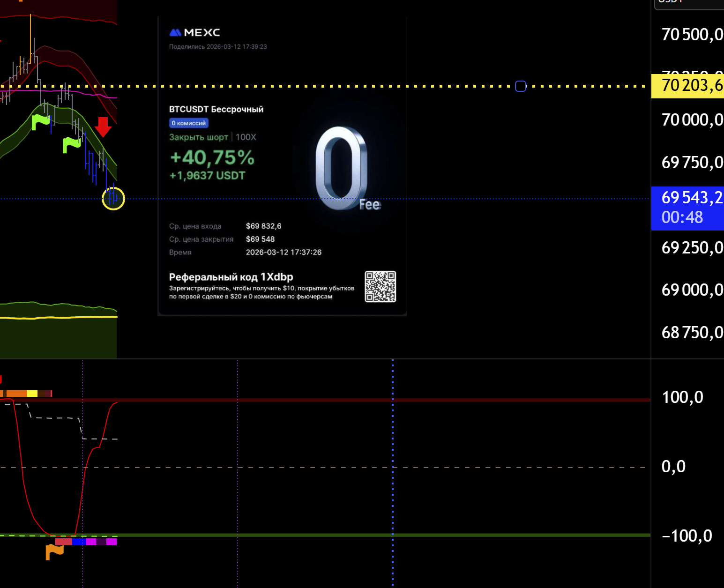Click the QR code on the share card

click(380, 286)
